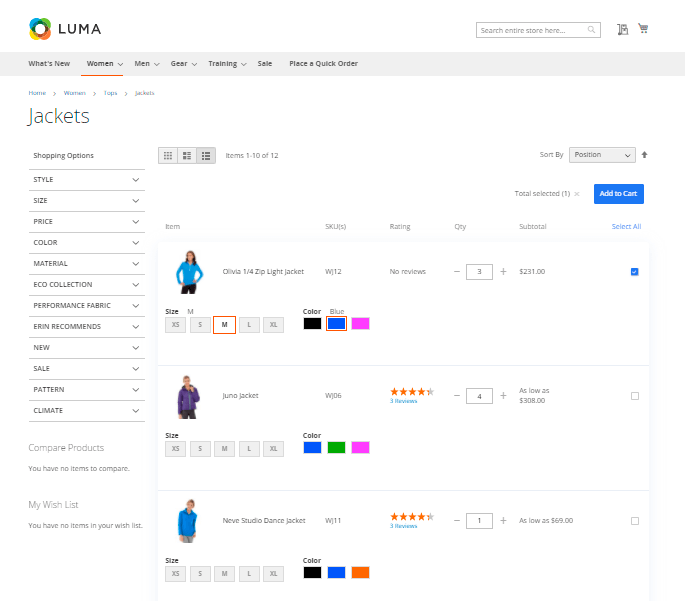Click quantity field for Juno Jacket
The image size is (685, 601).
tap(479, 396)
